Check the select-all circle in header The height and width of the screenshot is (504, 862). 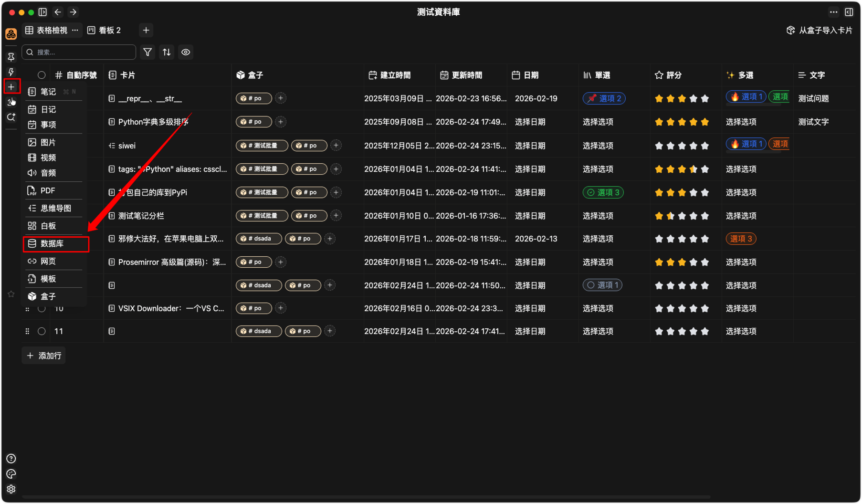42,75
